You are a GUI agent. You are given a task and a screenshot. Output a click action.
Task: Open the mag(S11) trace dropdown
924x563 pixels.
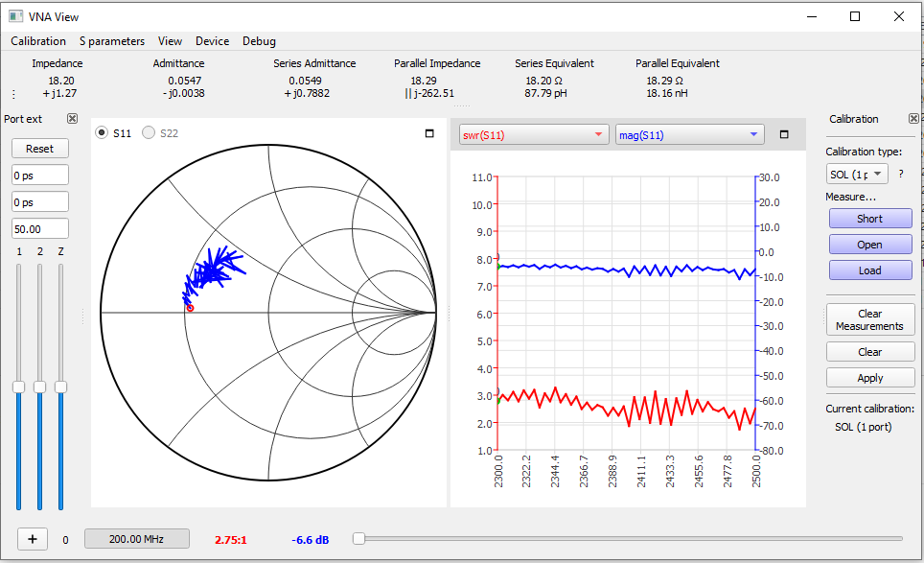click(x=690, y=135)
